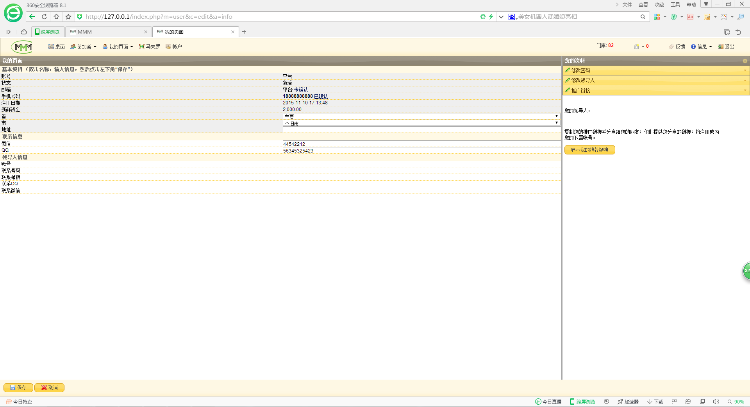Click the MMM site logo
This screenshot has height=407, width=750.
22,47
